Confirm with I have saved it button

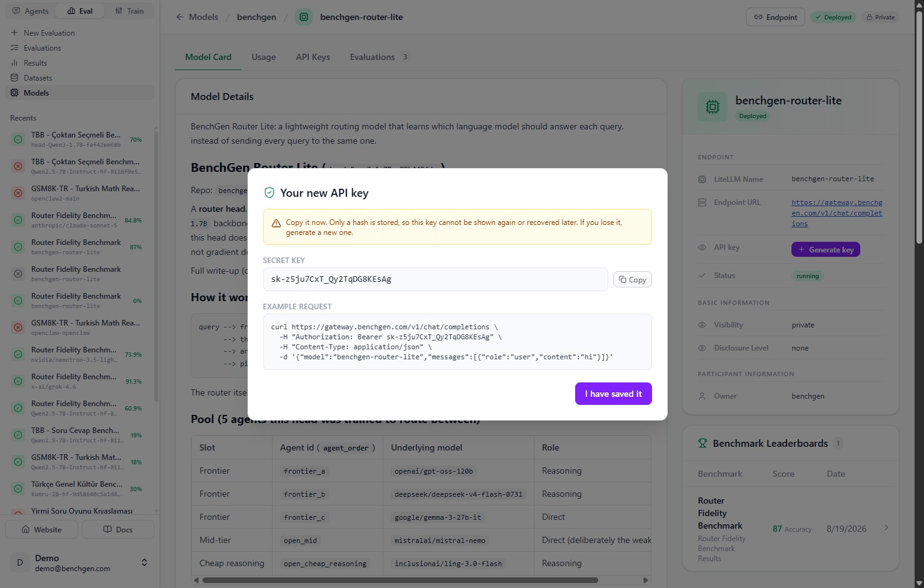(x=613, y=394)
